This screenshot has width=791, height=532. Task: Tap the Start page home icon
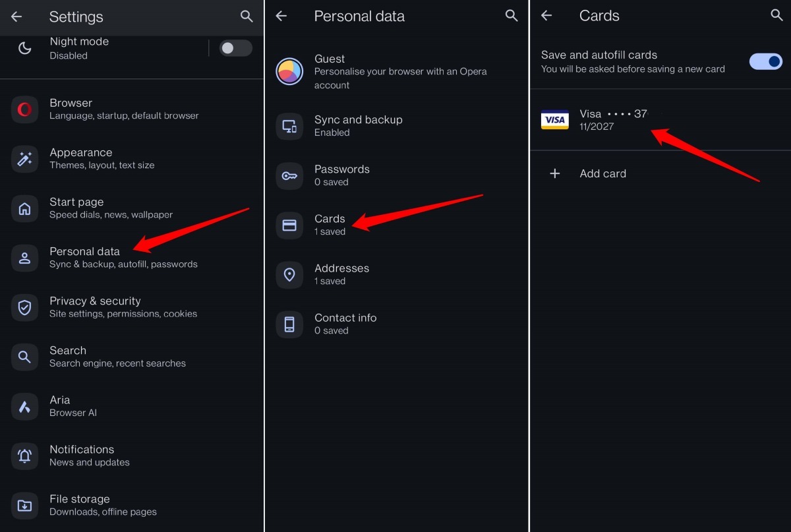point(24,208)
